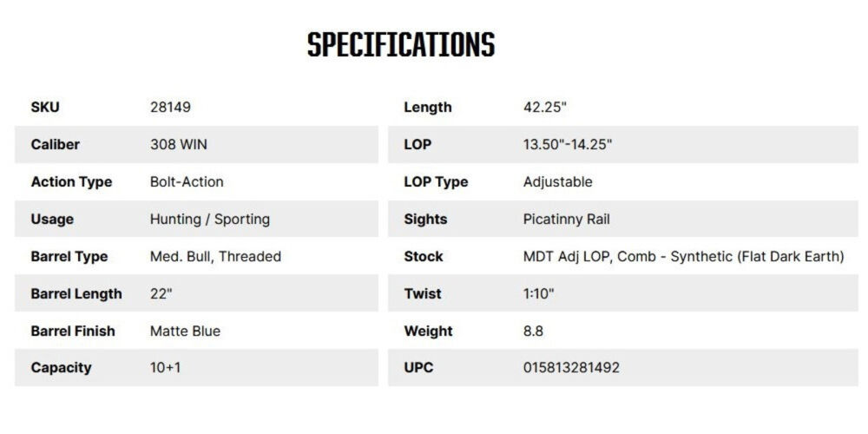Click the Matte Blue barrel finish value
The width and height of the screenshot is (868, 434).
pos(185,332)
